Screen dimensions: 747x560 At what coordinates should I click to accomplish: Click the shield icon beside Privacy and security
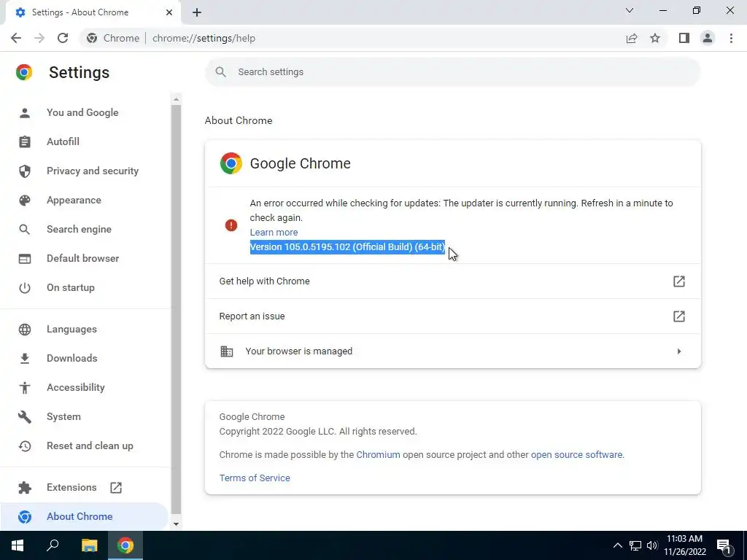pyautogui.click(x=25, y=171)
